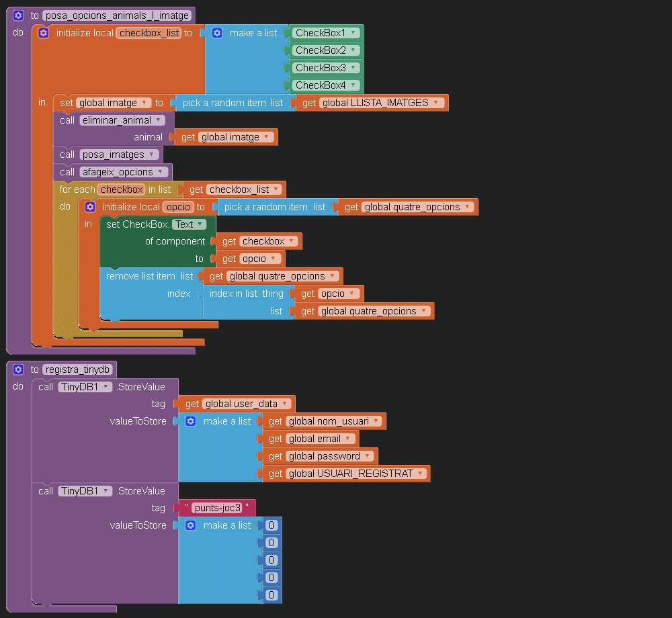This screenshot has width=672, height=618.
Task: Click gear on user data make a list
Action: pyautogui.click(x=190, y=421)
